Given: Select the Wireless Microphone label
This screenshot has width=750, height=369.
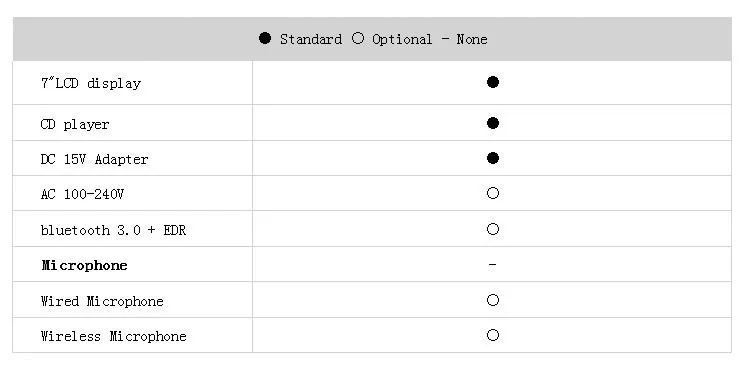Looking at the screenshot, I should [113, 336].
